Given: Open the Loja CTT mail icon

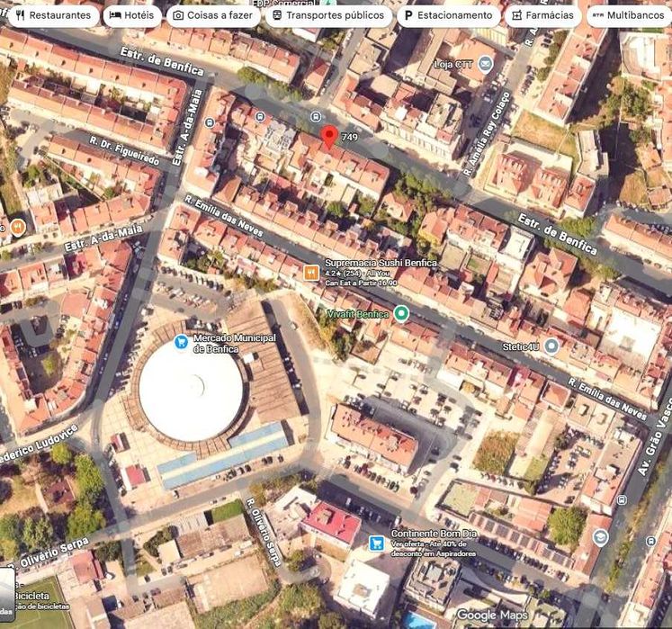Looking at the screenshot, I should click(485, 64).
